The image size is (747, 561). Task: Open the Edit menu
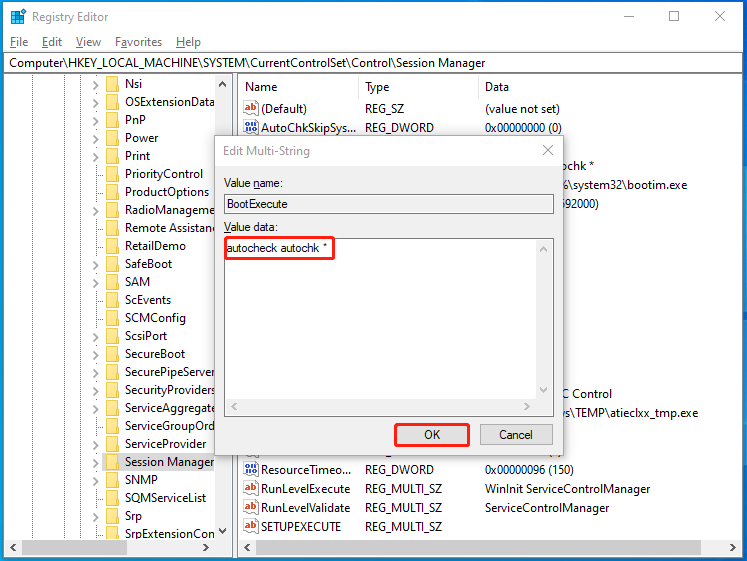pos(51,42)
